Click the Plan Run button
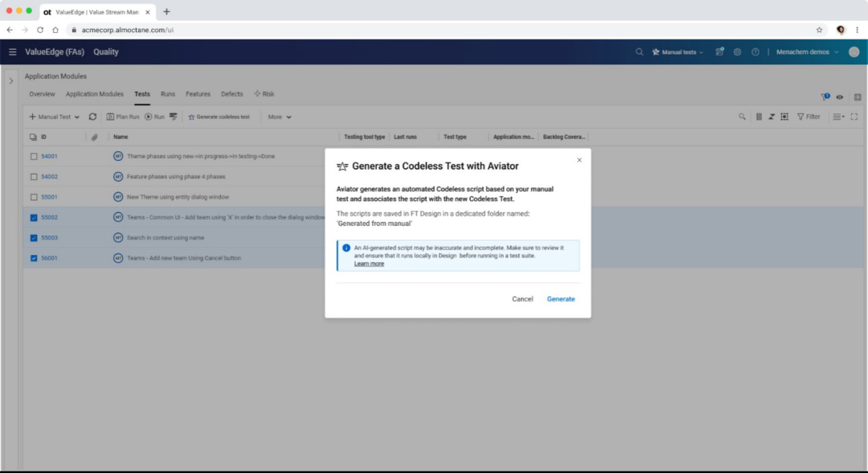 [123, 117]
